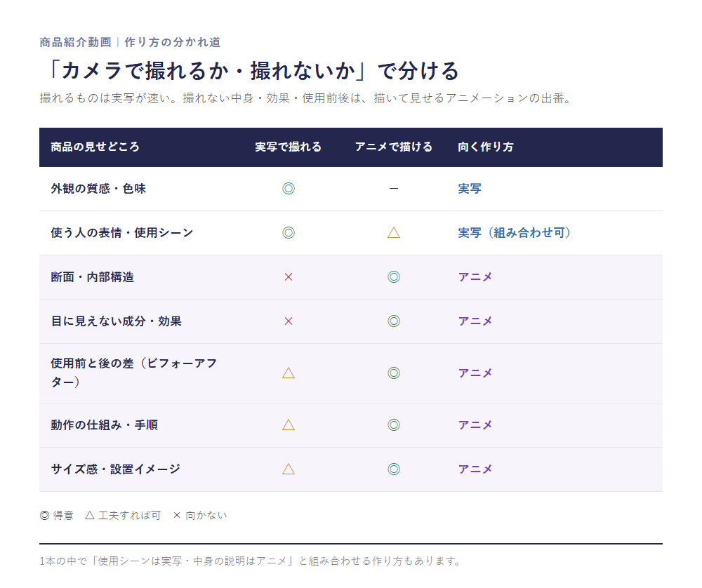Select the 使う人の表情・使用シーン row label
Screen dimensions: 702x588
tap(121, 233)
